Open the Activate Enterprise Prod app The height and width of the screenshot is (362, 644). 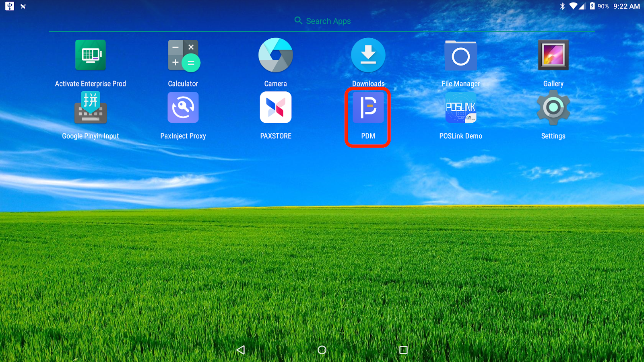point(91,55)
